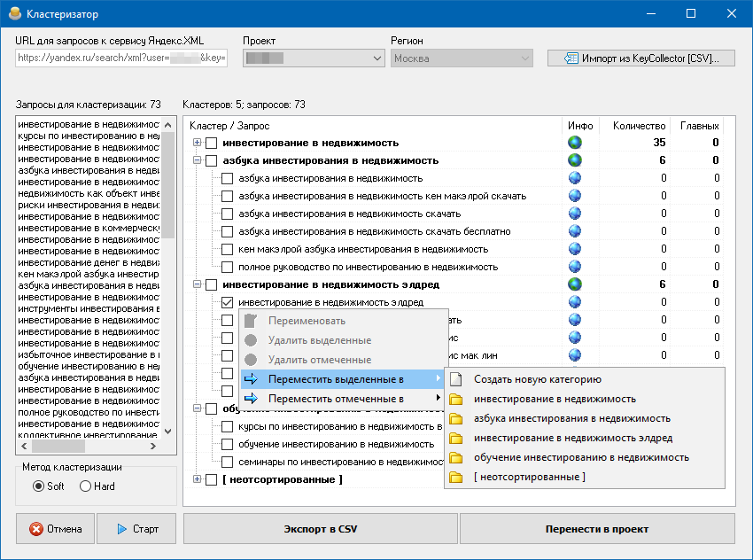This screenshot has height=560, width=753.
Task: Click folder icon for азбука инвестирования submenu item
Action: pyautogui.click(x=455, y=419)
